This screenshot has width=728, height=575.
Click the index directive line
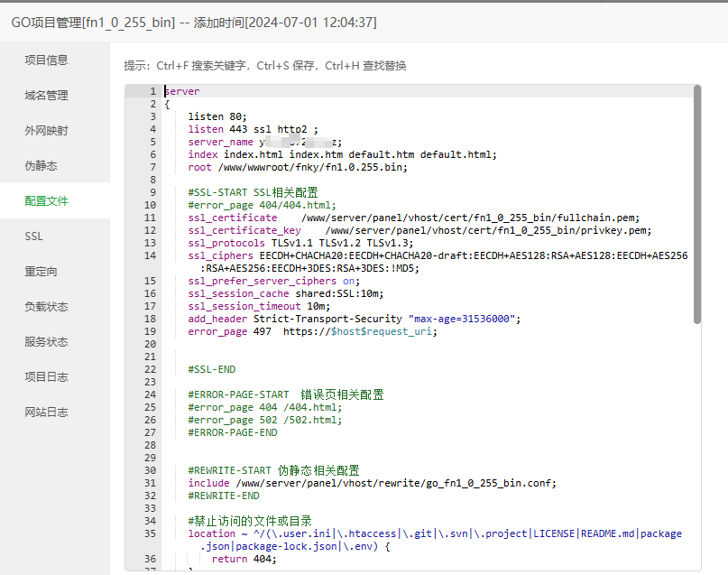coord(342,154)
